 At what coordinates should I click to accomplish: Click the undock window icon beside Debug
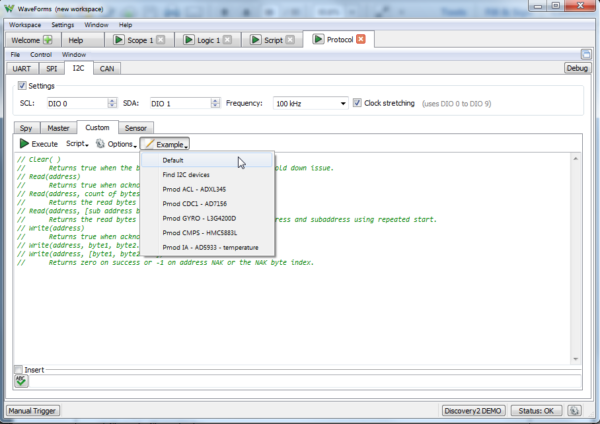(586, 54)
